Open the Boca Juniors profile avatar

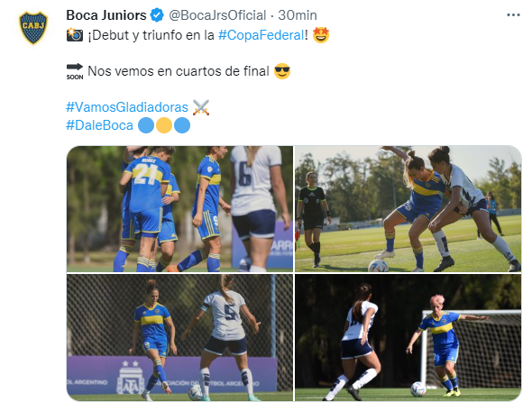(x=33, y=28)
